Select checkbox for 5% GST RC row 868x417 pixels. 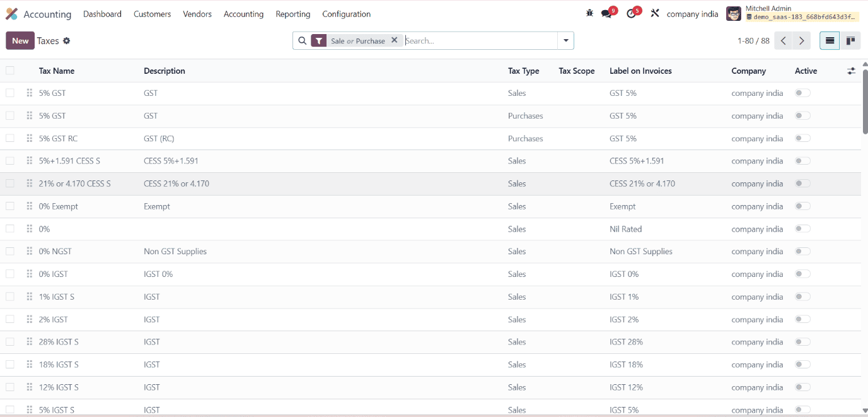10,138
